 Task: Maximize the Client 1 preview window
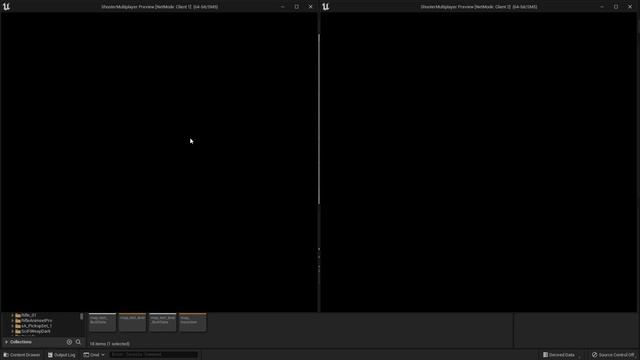point(296,7)
